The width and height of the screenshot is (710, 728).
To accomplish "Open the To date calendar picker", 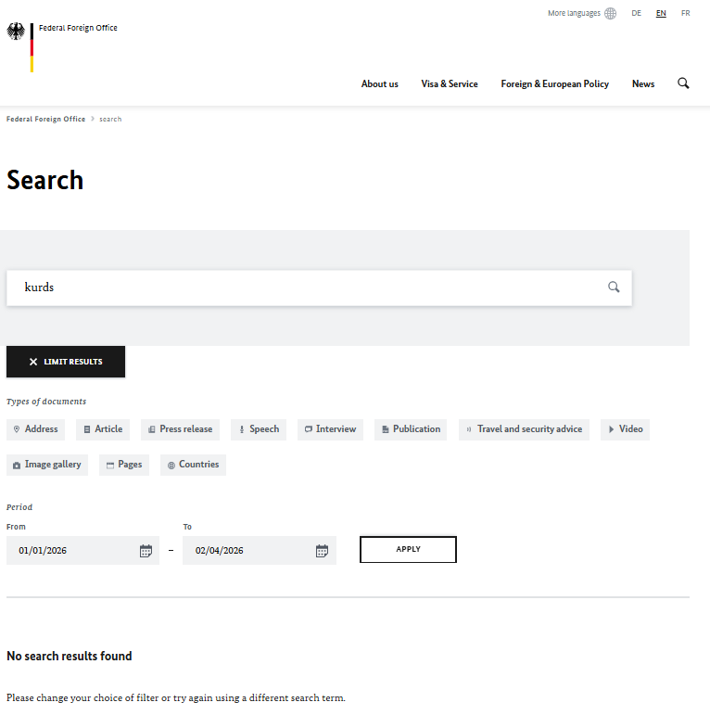I will coord(322,551).
